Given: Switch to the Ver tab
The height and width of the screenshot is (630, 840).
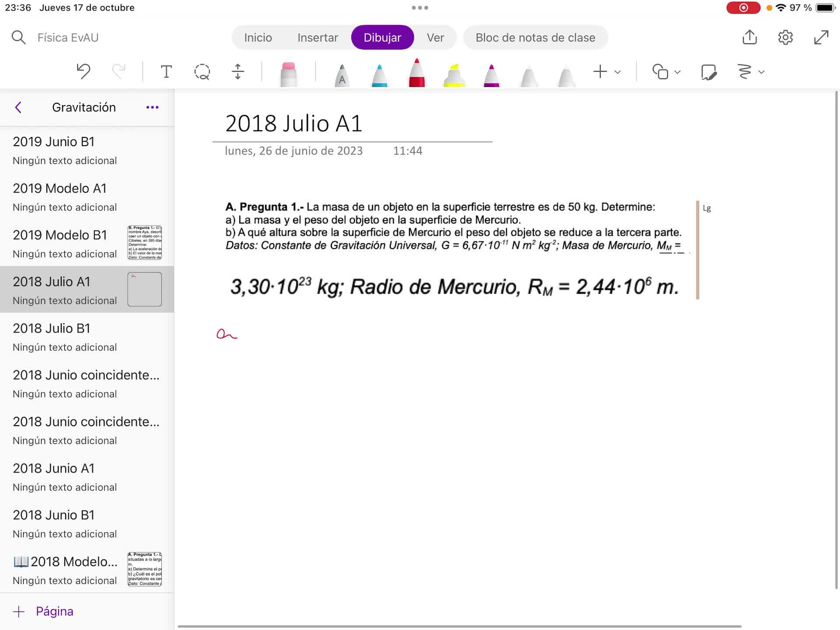Looking at the screenshot, I should click(435, 38).
